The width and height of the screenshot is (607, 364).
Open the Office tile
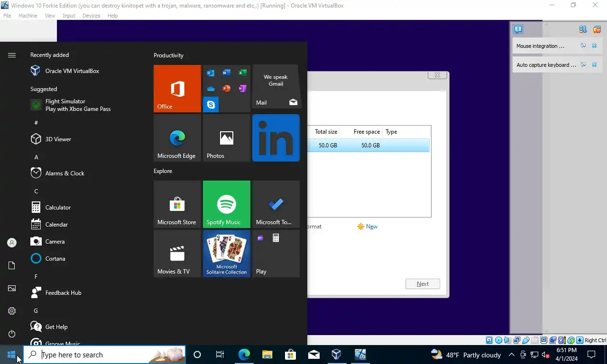point(177,89)
